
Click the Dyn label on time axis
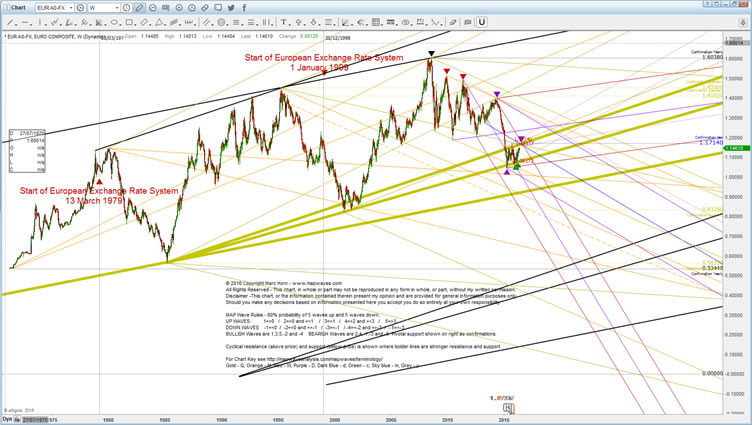point(7,419)
